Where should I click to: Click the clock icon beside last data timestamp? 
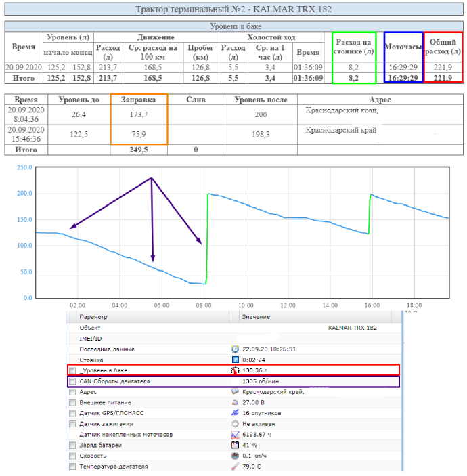click(x=236, y=349)
